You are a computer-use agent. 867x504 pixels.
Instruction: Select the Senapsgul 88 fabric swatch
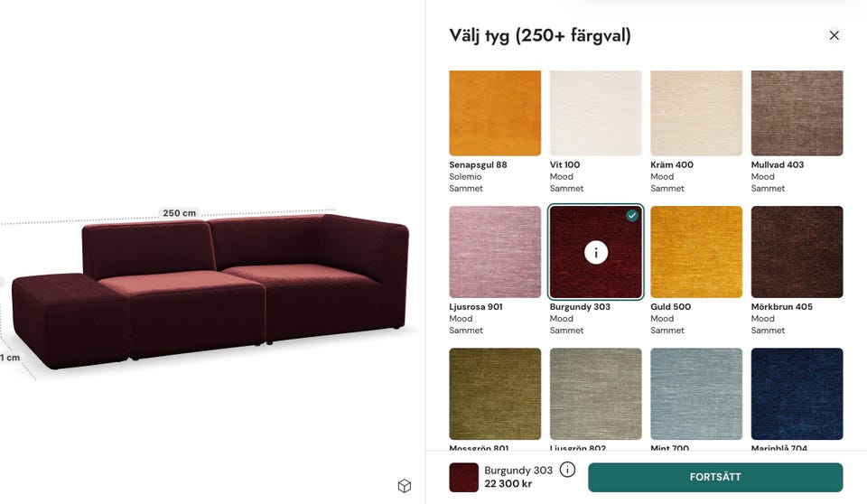tap(495, 113)
